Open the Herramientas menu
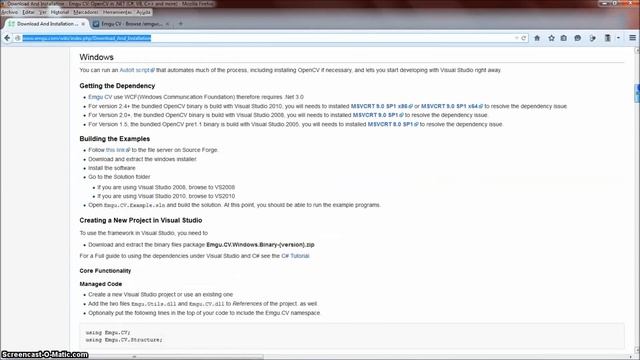The height and width of the screenshot is (360, 640). [117, 12]
